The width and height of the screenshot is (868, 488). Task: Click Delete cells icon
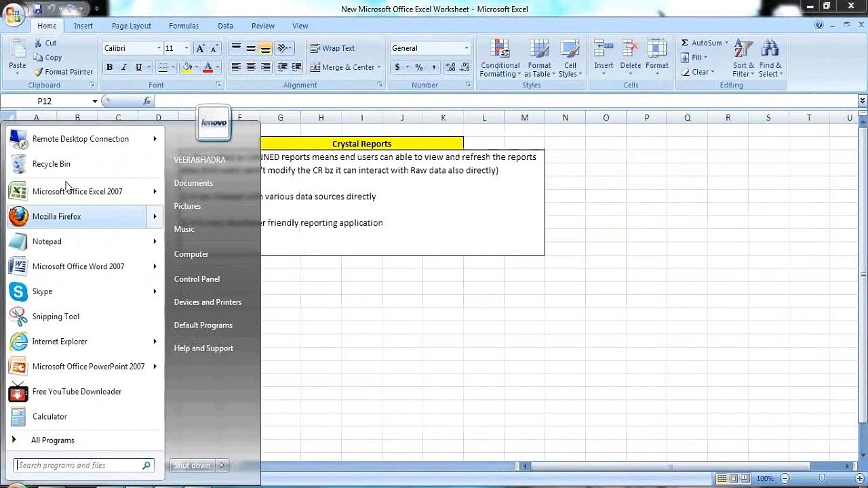pos(630,49)
